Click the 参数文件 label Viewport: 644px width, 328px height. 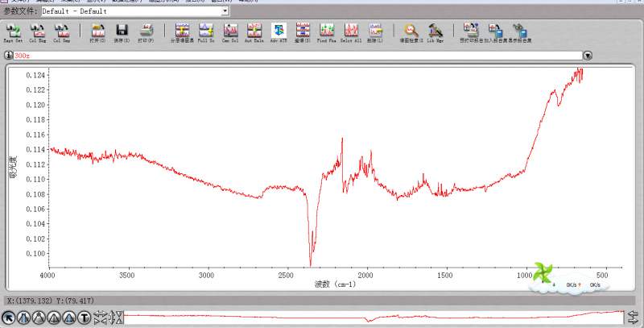point(21,11)
